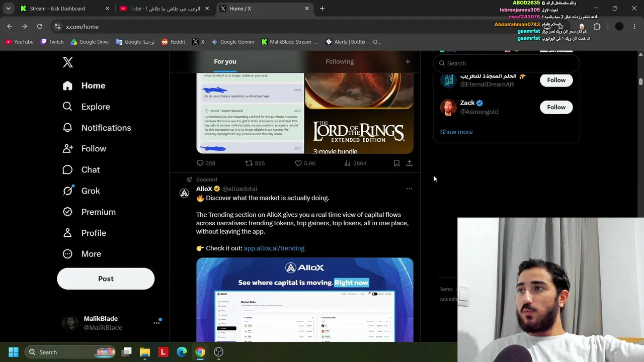The height and width of the screenshot is (362, 644).
Task: Add a timeline with the plus icon
Action: 408,61
